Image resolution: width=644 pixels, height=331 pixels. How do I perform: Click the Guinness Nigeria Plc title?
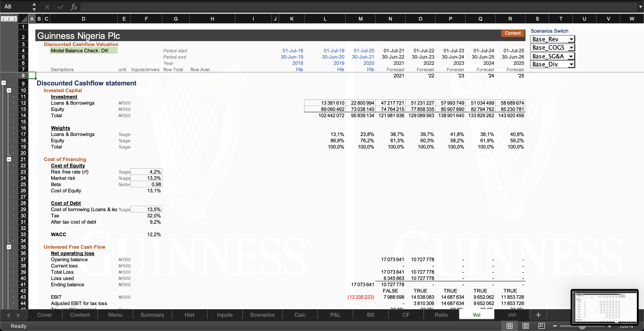click(x=78, y=36)
